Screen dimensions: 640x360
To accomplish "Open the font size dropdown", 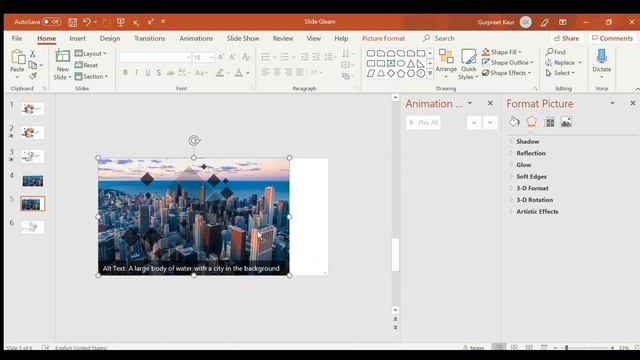I will coord(211,58).
